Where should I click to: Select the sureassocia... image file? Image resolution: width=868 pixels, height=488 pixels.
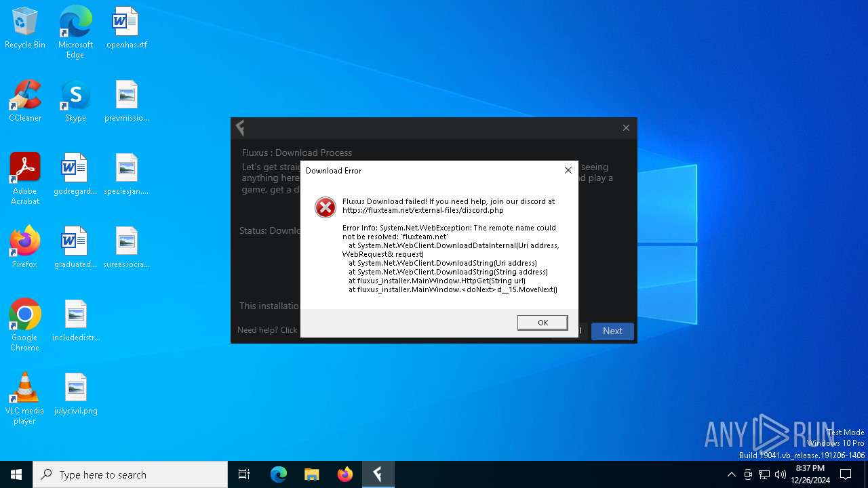coord(126,248)
